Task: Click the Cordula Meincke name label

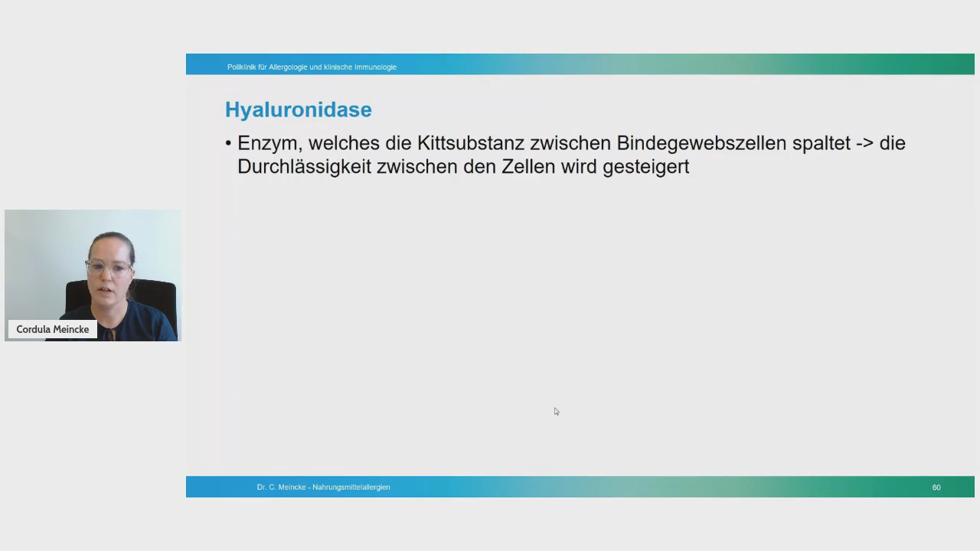Action: (x=53, y=329)
